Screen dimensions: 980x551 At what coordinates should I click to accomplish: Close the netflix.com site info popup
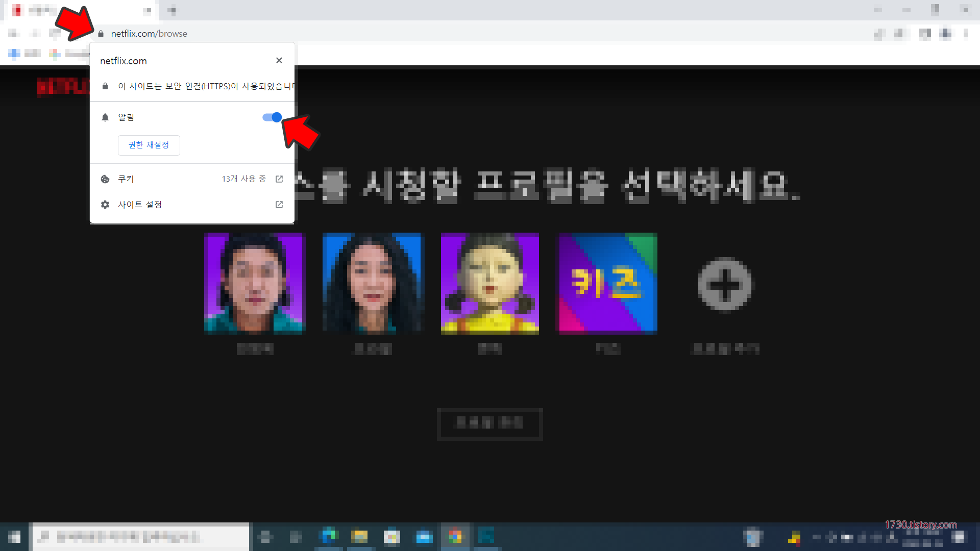pos(279,60)
